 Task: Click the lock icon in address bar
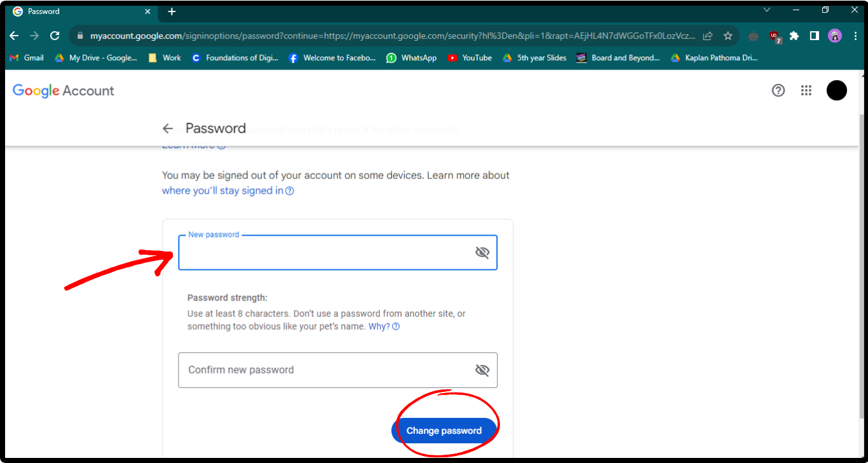tap(79, 36)
